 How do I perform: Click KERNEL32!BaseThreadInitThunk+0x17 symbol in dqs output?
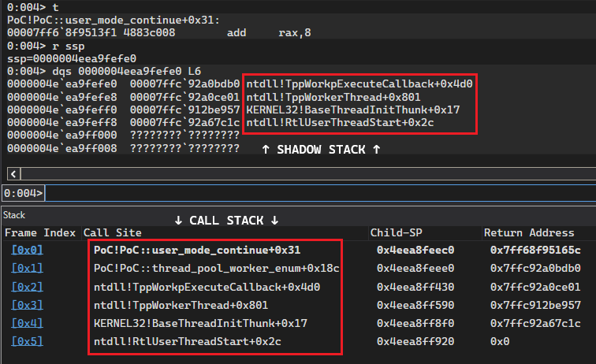pos(352,110)
